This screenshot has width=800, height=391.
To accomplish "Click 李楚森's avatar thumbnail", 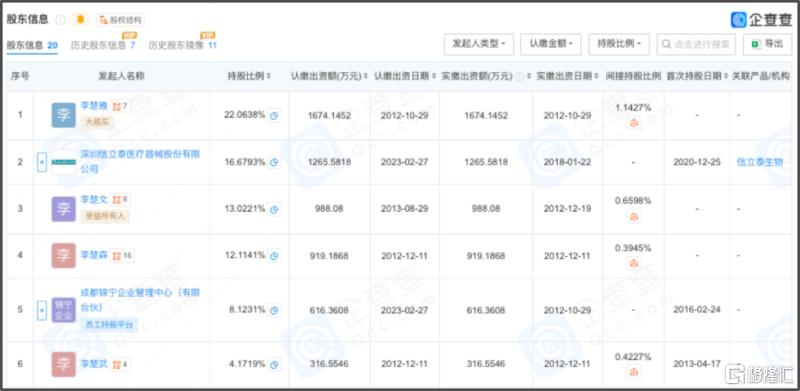I will click(64, 256).
